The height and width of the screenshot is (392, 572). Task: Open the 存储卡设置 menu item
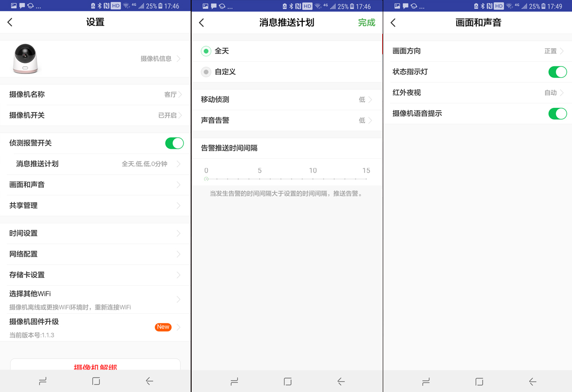click(x=95, y=275)
